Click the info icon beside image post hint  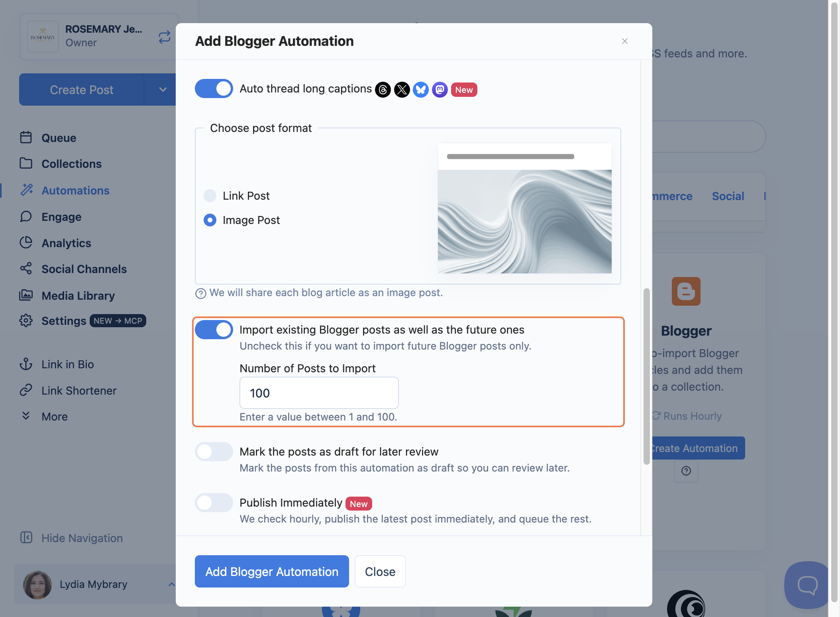(x=201, y=293)
